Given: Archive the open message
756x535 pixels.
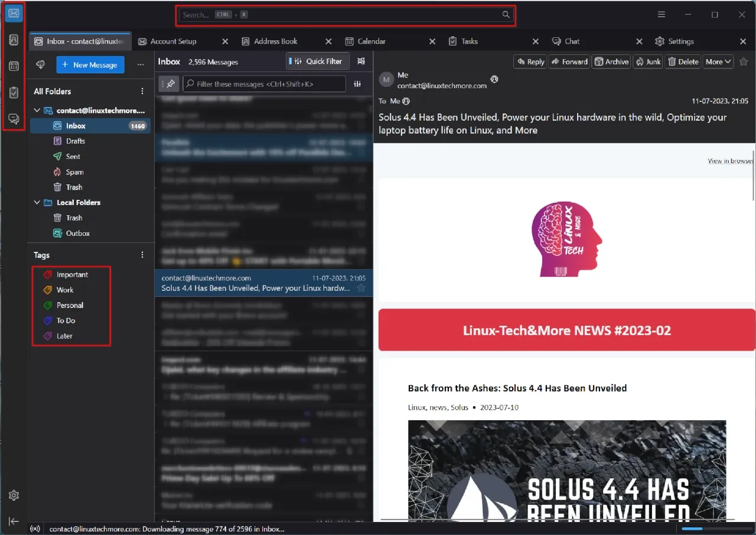Looking at the screenshot, I should (611, 61).
